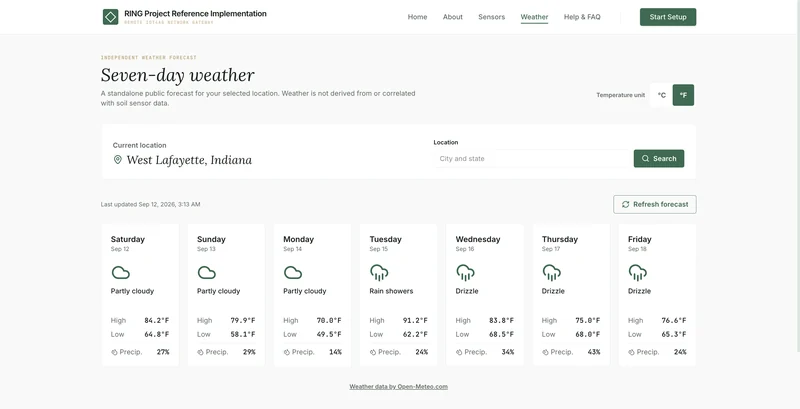The image size is (800, 409).
Task: Open the About page
Action: pyautogui.click(x=453, y=17)
